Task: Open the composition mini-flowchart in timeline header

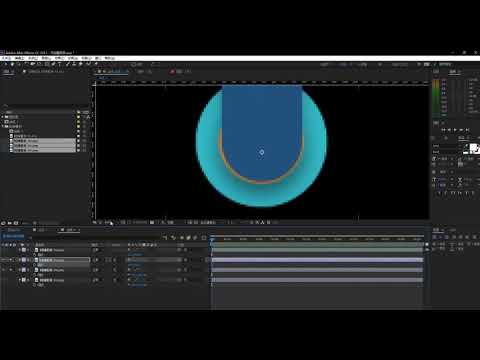Action: click(165, 238)
